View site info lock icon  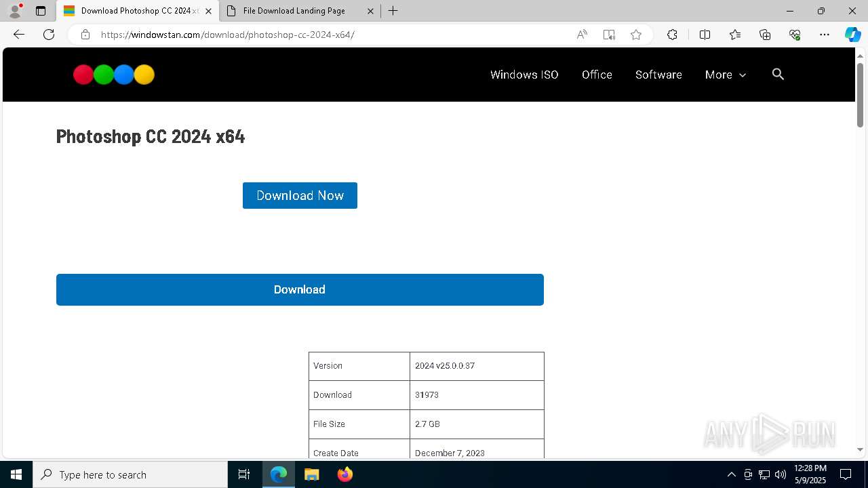(85, 35)
